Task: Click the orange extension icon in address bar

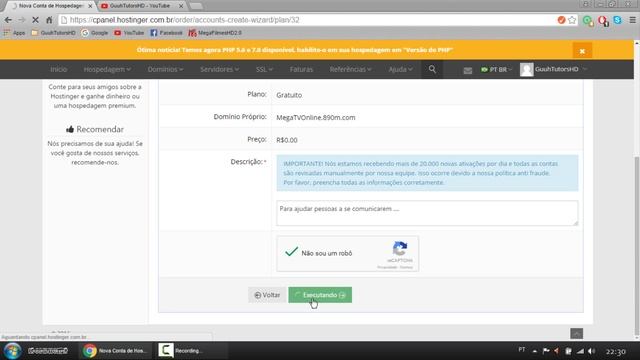Action: pyautogui.click(x=561, y=20)
